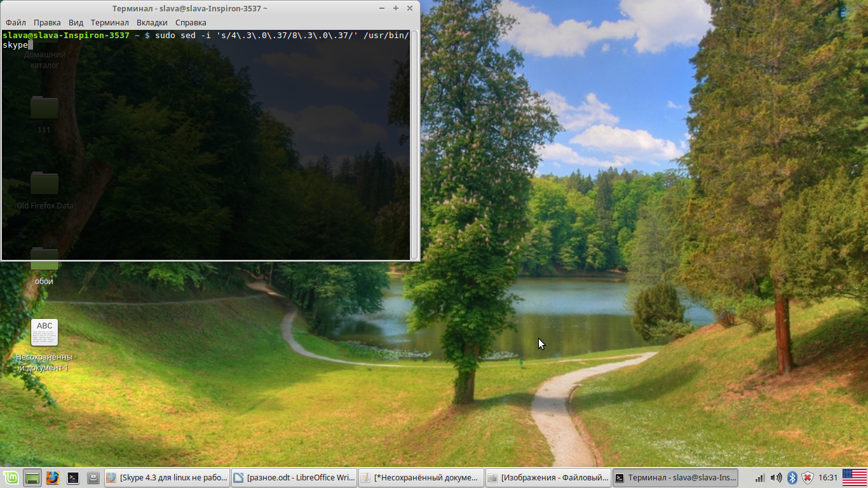Open the file manager panel launcher
Screen dimensions: 868x488
point(93,477)
